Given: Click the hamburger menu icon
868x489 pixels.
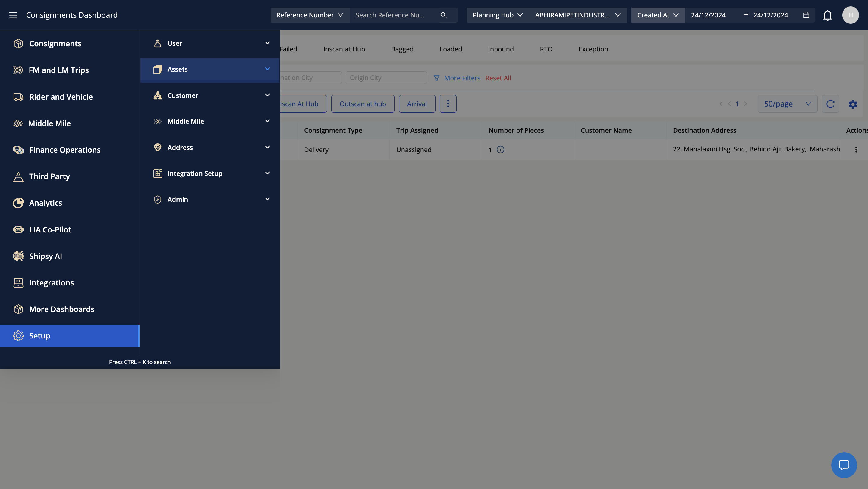Looking at the screenshot, I should point(13,15).
